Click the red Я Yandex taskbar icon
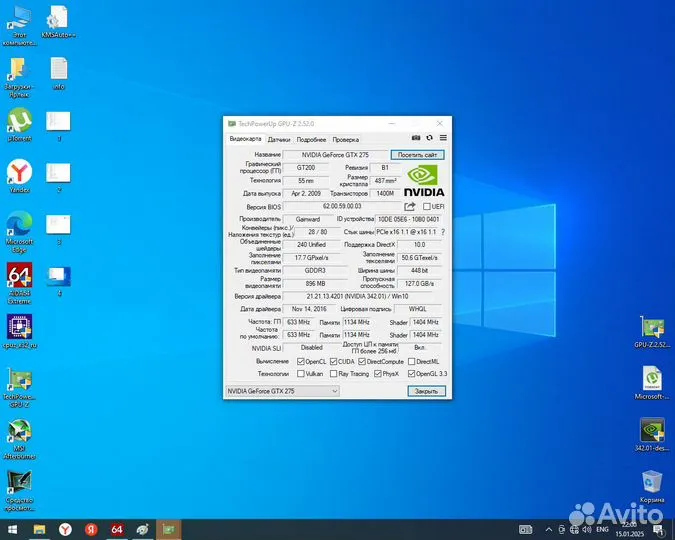Image resolution: width=675 pixels, height=540 pixels. click(x=91, y=529)
